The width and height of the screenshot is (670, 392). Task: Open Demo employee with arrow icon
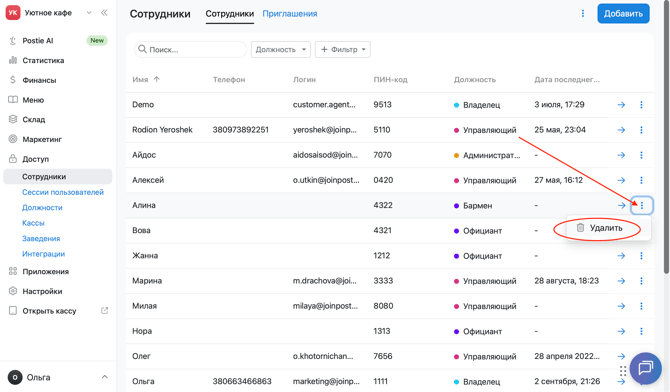[621, 105]
